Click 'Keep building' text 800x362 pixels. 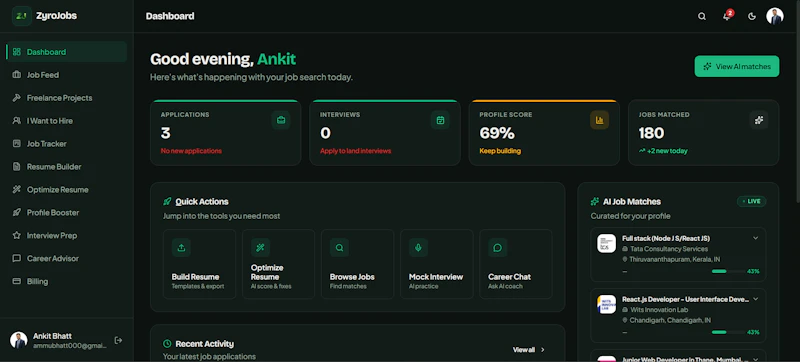click(500, 151)
